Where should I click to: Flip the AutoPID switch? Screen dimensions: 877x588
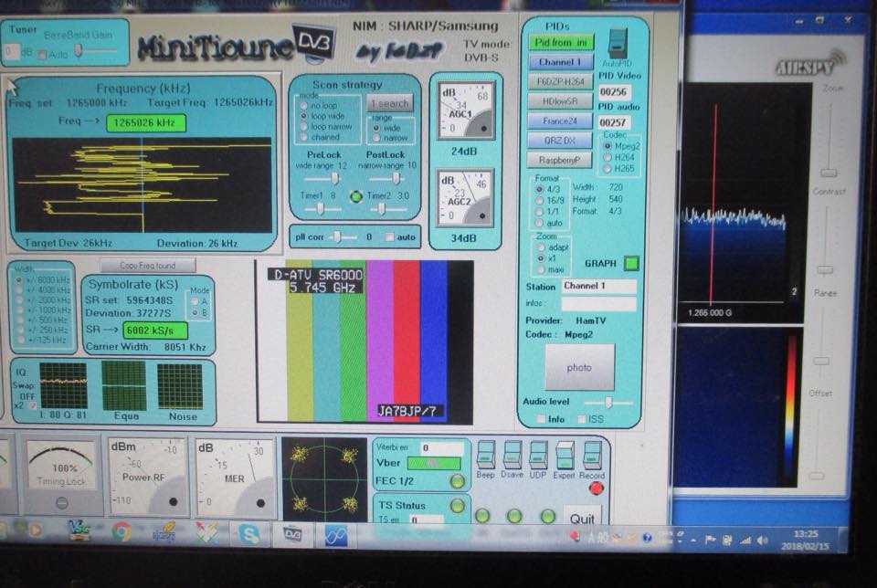tap(618, 43)
